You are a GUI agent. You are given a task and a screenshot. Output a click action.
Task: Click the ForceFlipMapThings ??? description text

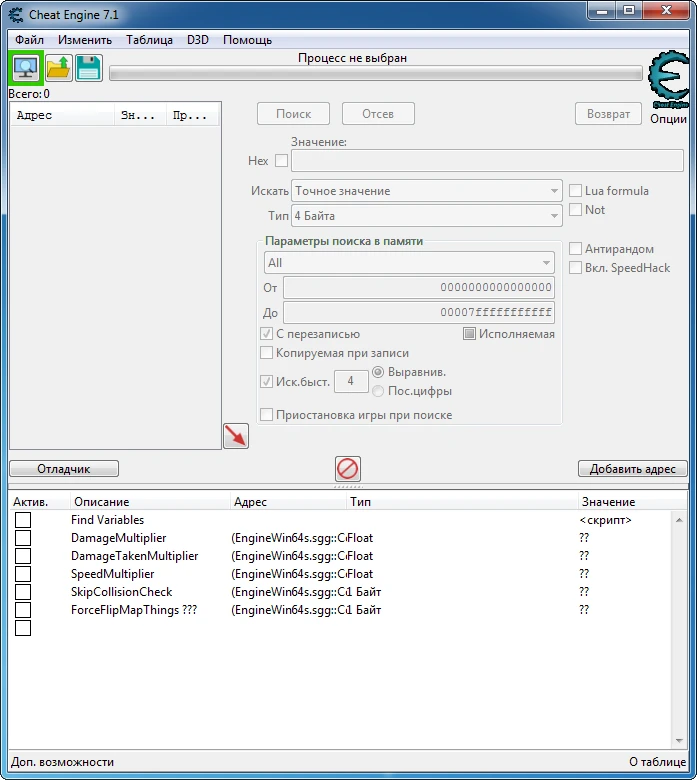pyautogui.click(x=134, y=610)
